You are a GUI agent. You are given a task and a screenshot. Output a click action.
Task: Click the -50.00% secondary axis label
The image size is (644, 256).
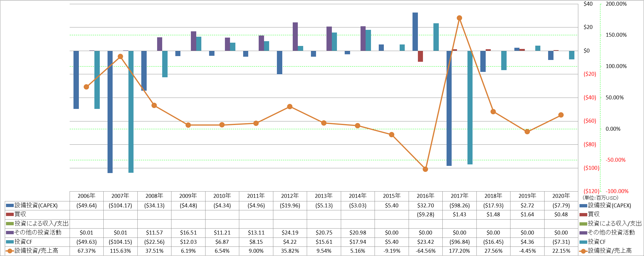[616, 160]
